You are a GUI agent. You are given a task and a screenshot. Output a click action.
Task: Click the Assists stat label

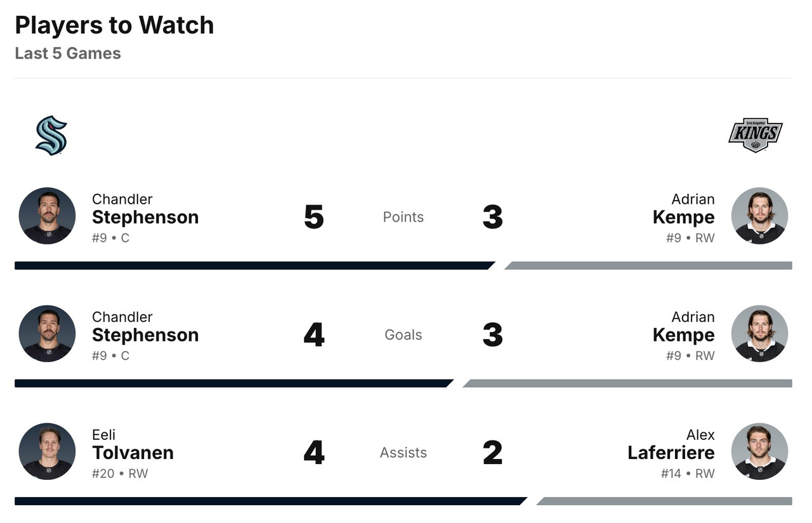403,453
